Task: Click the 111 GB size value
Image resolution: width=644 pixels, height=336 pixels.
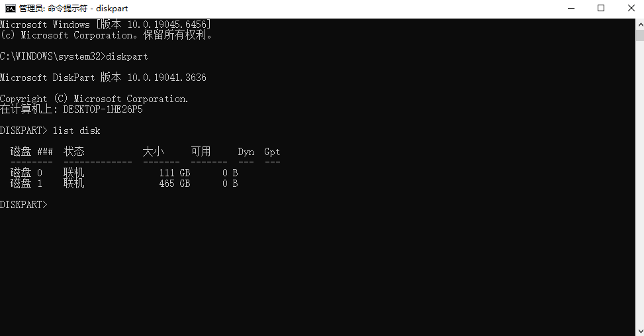Action: click(175, 173)
